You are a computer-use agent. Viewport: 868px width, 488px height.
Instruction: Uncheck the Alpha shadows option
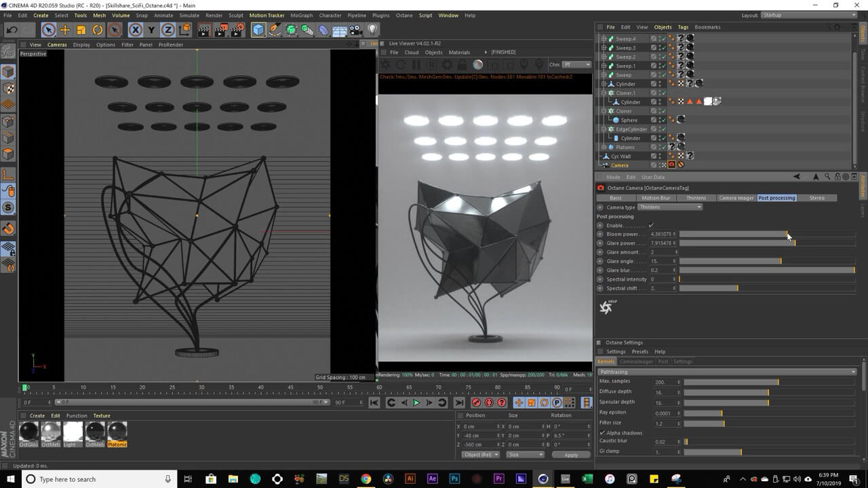tap(602, 432)
